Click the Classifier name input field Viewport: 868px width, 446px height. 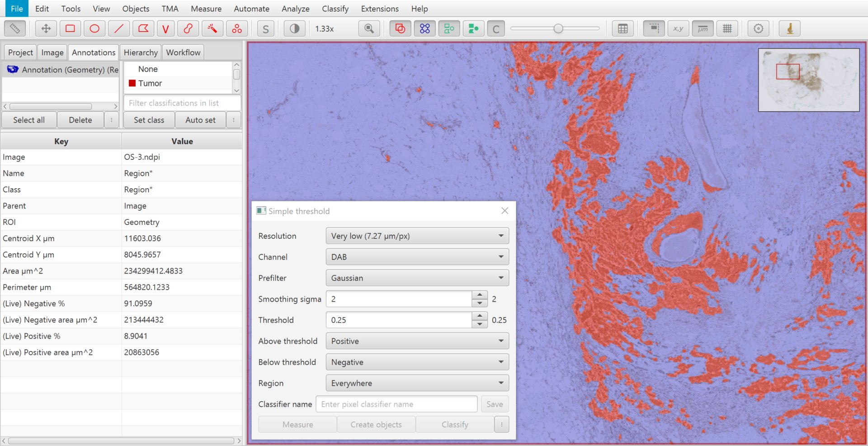(x=396, y=404)
